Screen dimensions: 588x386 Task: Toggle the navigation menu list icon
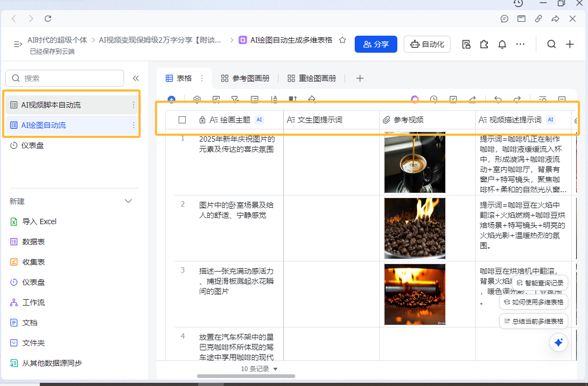(x=18, y=44)
